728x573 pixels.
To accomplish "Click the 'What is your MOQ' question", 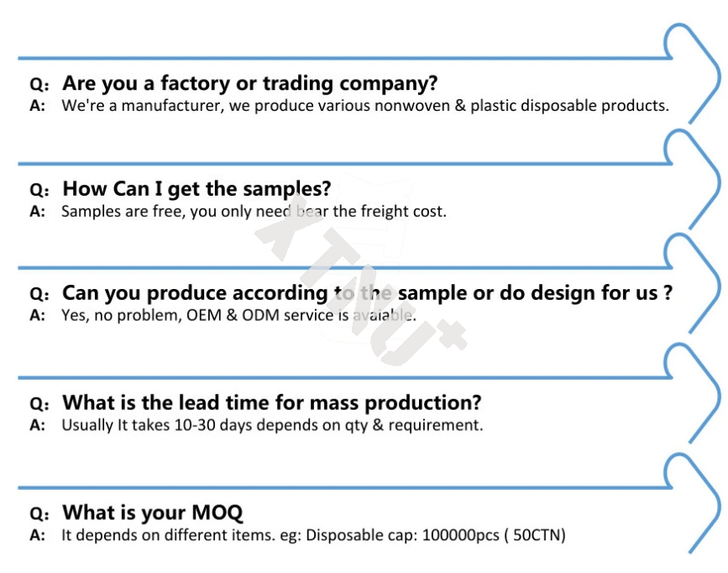I will point(152,513).
